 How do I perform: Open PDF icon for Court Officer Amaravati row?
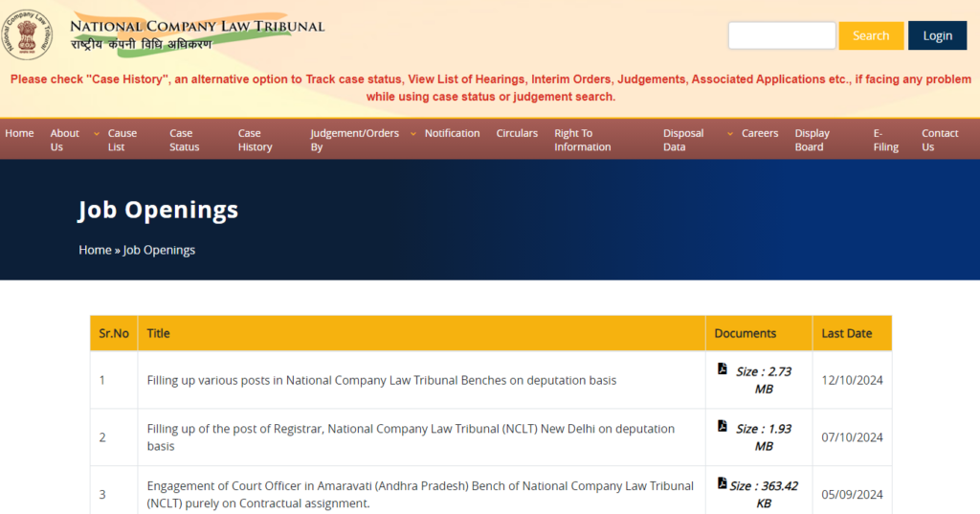click(x=723, y=483)
